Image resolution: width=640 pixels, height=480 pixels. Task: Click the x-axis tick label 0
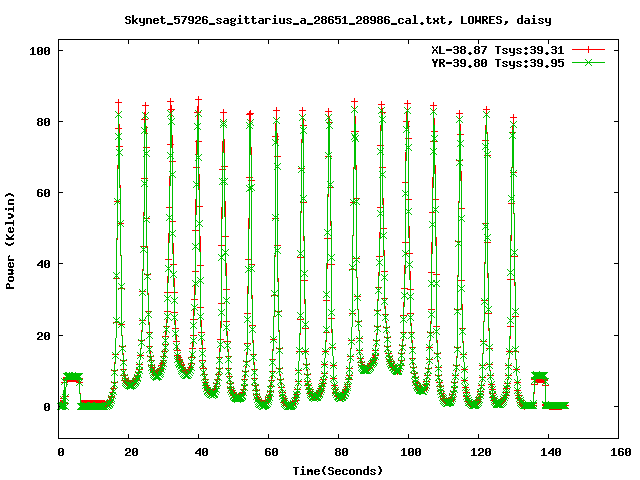[x=61, y=452]
